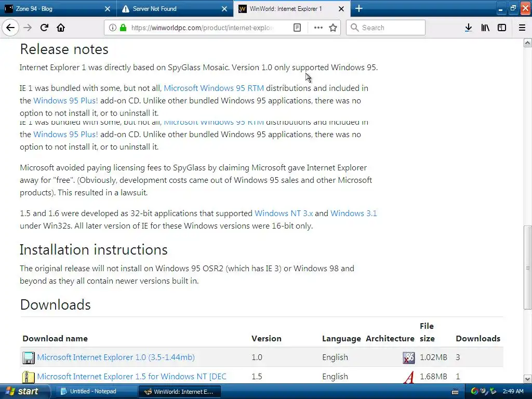The width and height of the screenshot is (532, 399).
Task: Focus the browser Search box
Action: [x=385, y=28]
